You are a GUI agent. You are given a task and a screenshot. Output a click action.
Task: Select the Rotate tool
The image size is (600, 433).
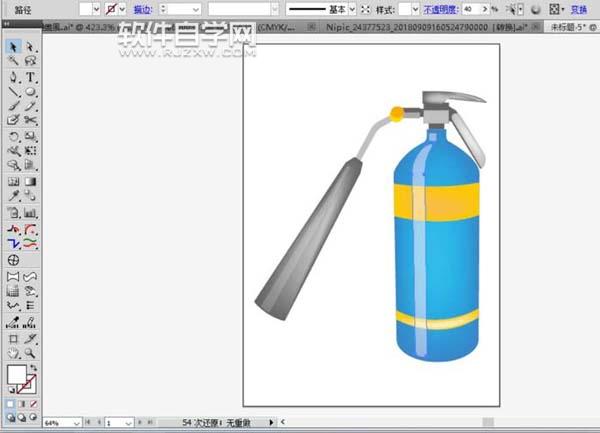[13, 136]
